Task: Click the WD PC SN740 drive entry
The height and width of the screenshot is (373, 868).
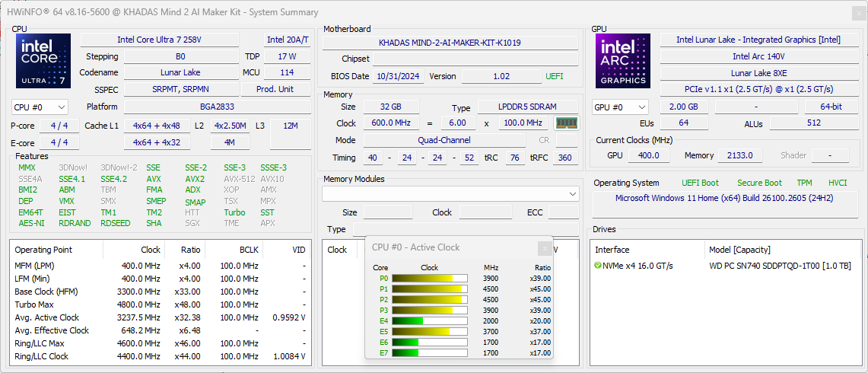Action: tap(780, 266)
